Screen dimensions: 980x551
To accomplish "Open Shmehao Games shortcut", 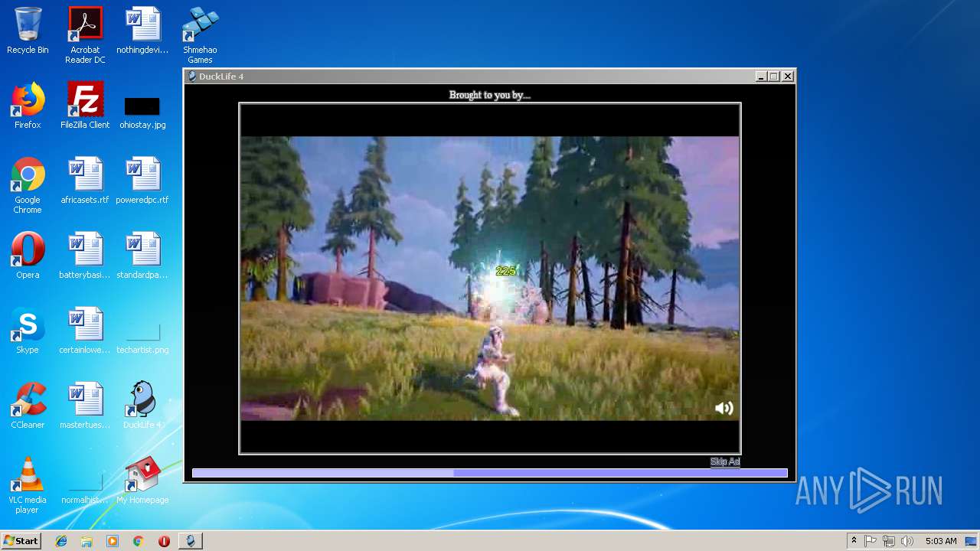I will point(200,35).
